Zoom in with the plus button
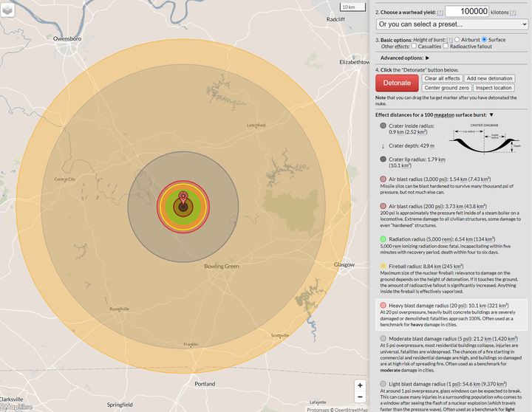Image resolution: width=532 pixels, height=412 pixels. (360, 385)
